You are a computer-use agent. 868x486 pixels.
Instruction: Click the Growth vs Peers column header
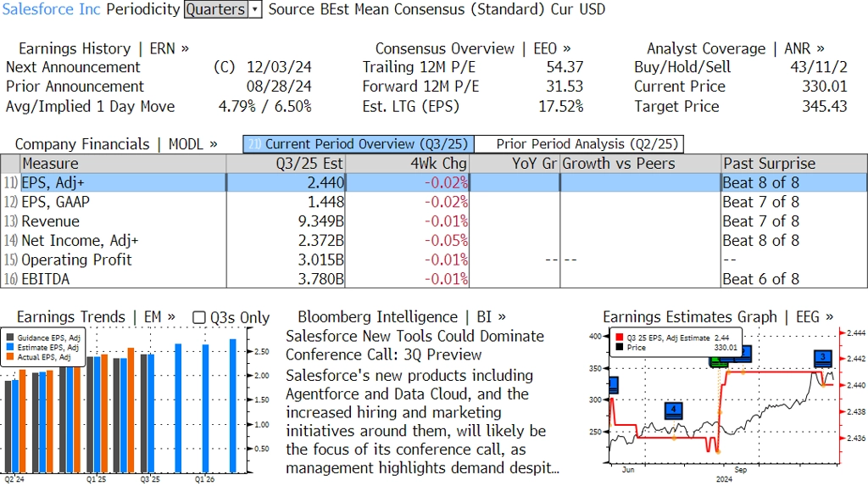[x=641, y=164]
